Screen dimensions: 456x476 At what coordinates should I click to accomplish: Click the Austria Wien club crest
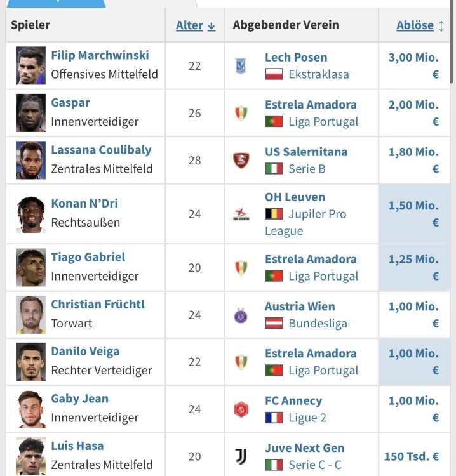coord(241,315)
